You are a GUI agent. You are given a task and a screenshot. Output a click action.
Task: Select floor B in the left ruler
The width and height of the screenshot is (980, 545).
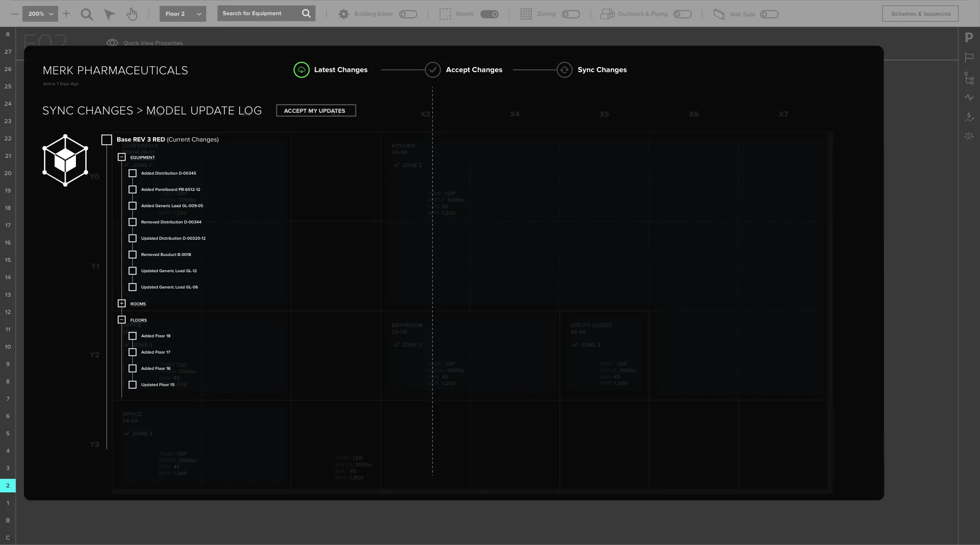pyautogui.click(x=8, y=521)
